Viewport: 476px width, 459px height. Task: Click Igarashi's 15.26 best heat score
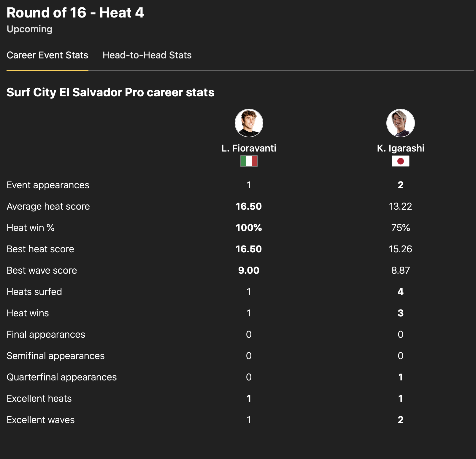(400, 249)
